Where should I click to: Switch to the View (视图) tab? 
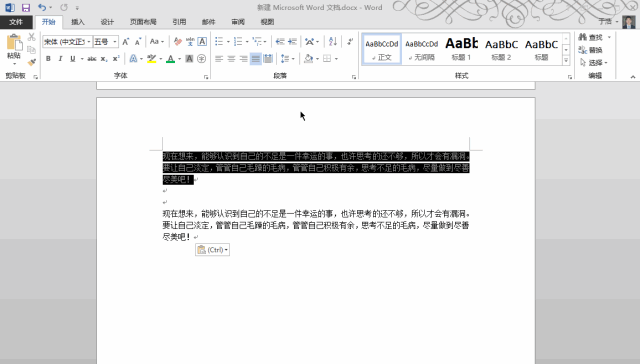[267, 22]
